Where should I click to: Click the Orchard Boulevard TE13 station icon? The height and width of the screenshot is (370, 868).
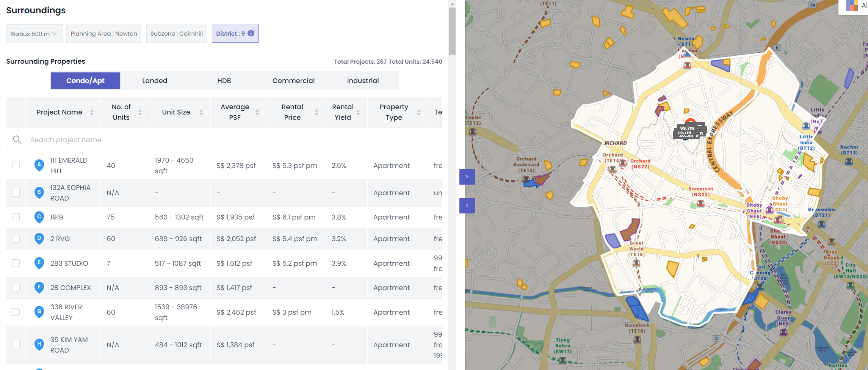[x=526, y=179]
